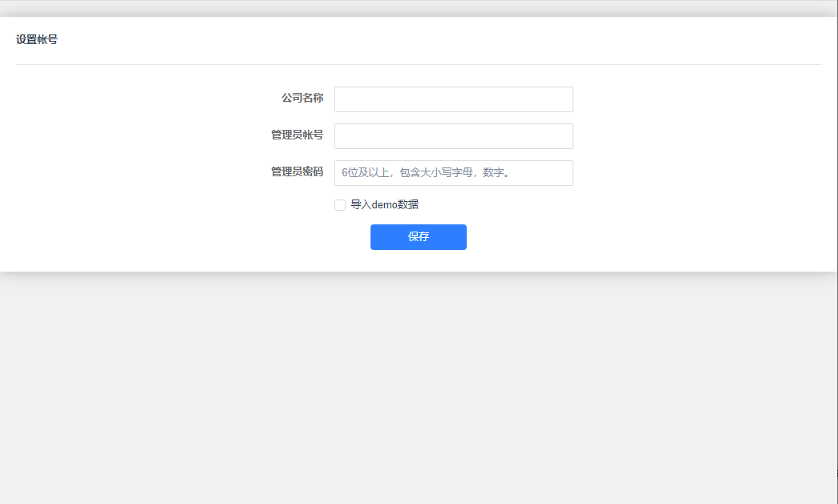The height and width of the screenshot is (504, 838).
Task: Focus the 管理员帐号 text box
Action: [x=453, y=136]
